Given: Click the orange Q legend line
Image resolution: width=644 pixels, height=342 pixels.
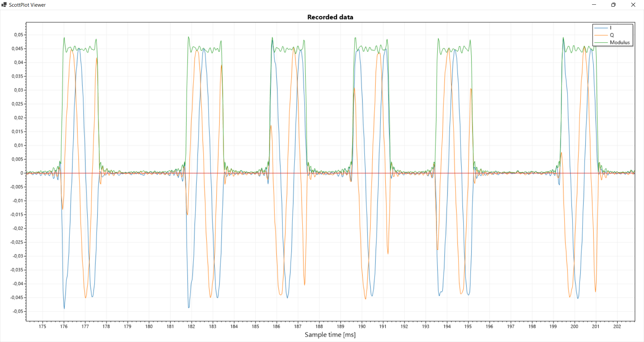Looking at the screenshot, I should 601,35.
